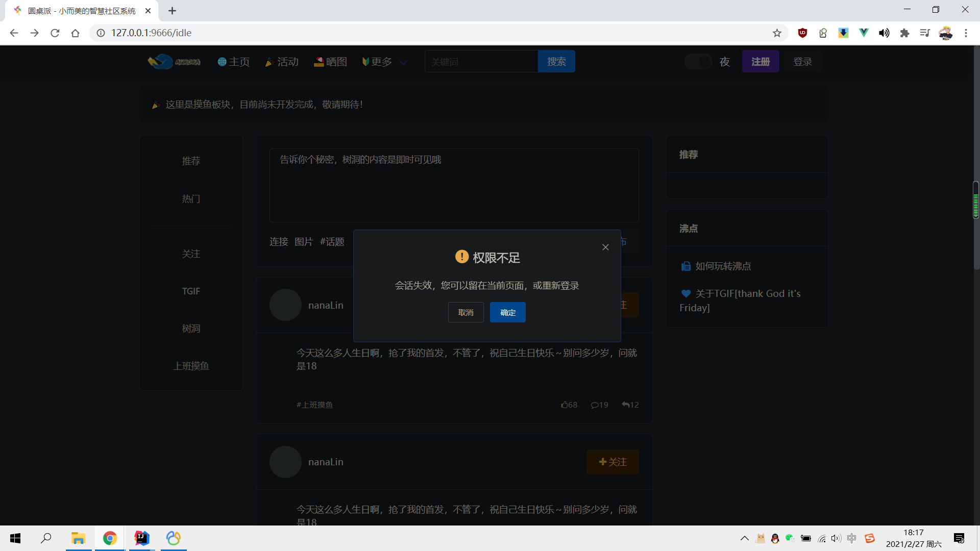Viewport: 980px width, 551px height.
Task: Open Chrome three-dot menu
Action: click(x=966, y=33)
